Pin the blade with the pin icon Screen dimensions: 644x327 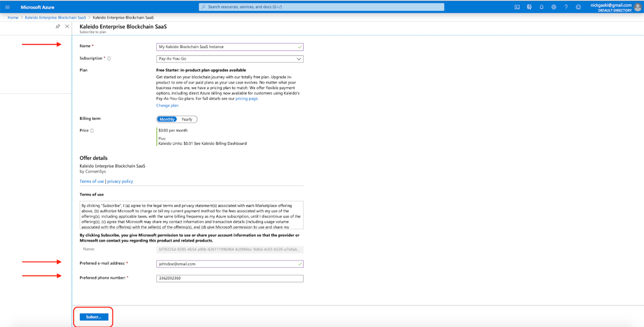point(58,26)
